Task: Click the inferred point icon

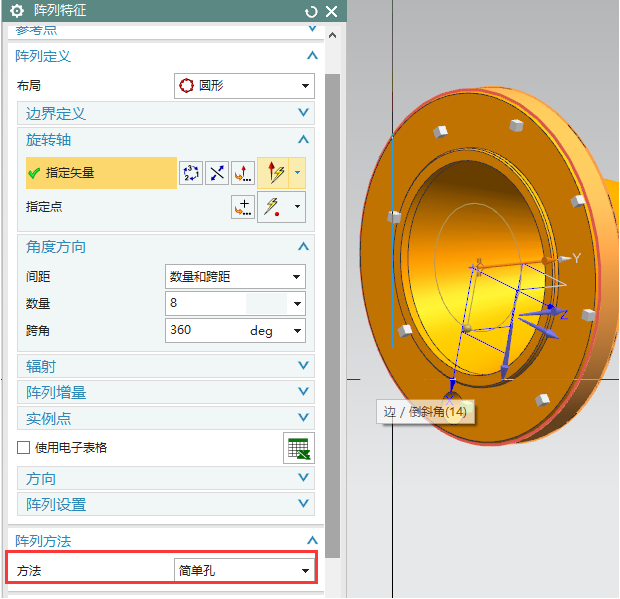Action: click(x=273, y=207)
